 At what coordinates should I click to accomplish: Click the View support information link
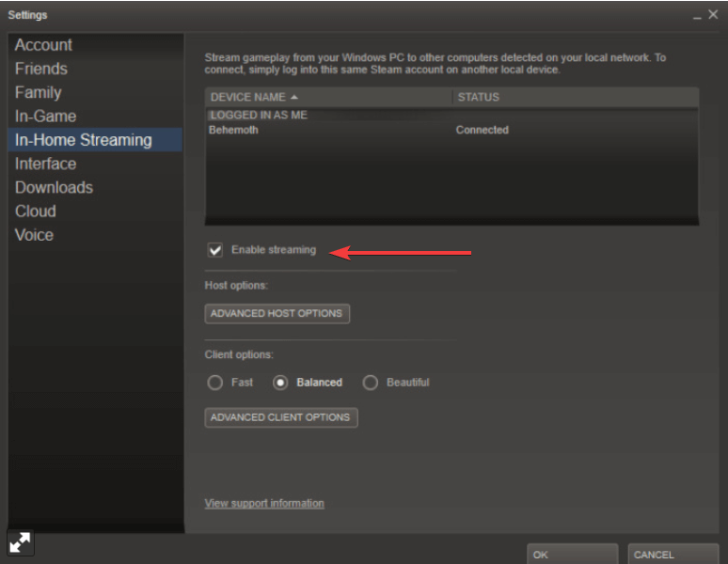(x=264, y=503)
